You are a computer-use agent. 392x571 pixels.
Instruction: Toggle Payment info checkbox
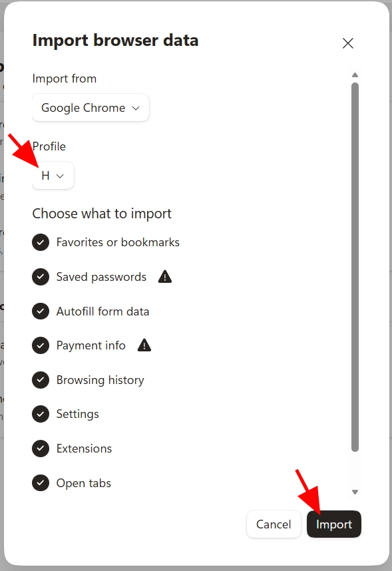pos(41,345)
